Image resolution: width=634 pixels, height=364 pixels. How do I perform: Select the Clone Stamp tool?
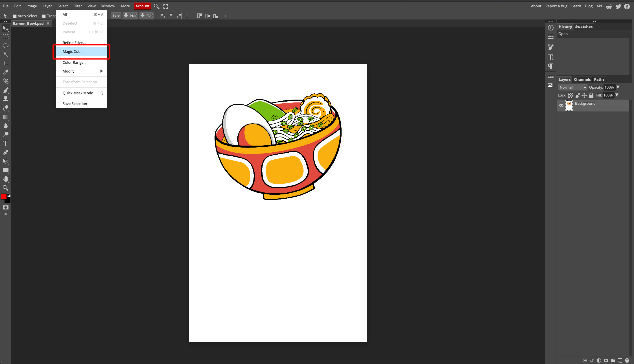6,99
